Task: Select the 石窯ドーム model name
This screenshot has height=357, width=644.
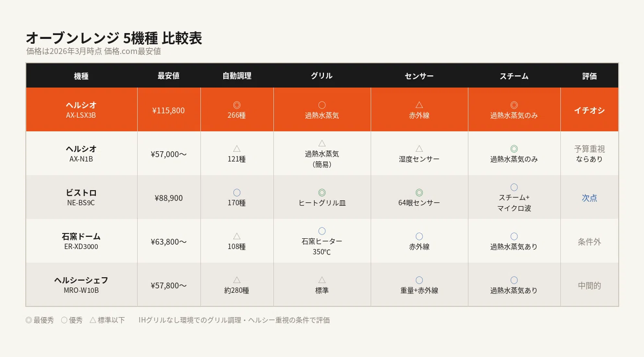Action: click(81, 236)
